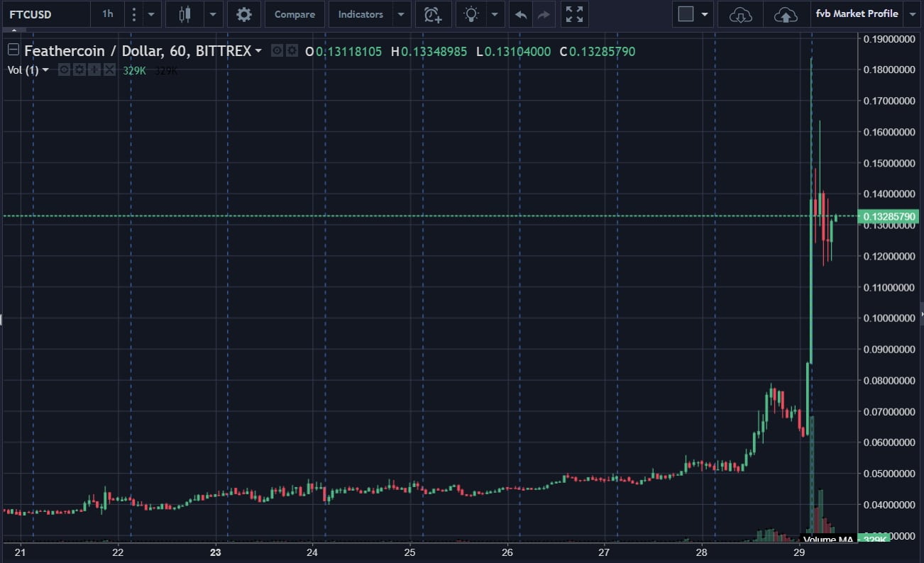Image resolution: width=924 pixels, height=563 pixels.
Task: Click the 0.05000000 price axis label
Action: click(x=889, y=473)
